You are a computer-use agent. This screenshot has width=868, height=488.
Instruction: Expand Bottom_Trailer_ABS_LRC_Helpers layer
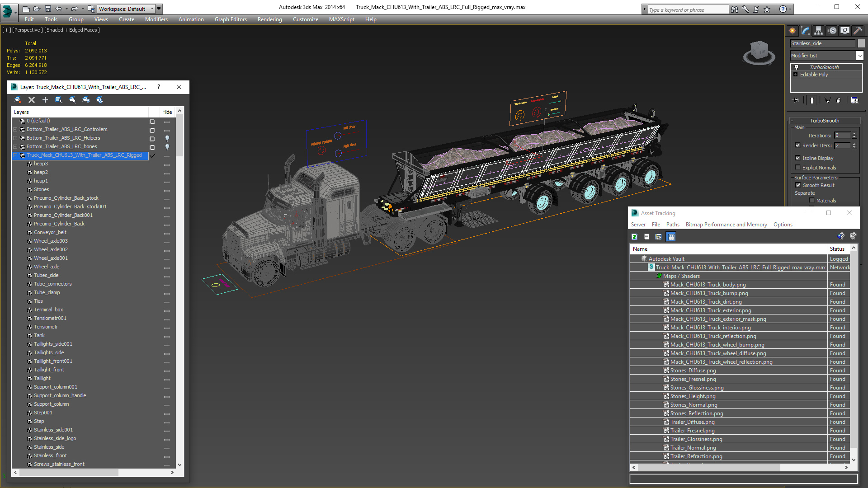[15, 138]
